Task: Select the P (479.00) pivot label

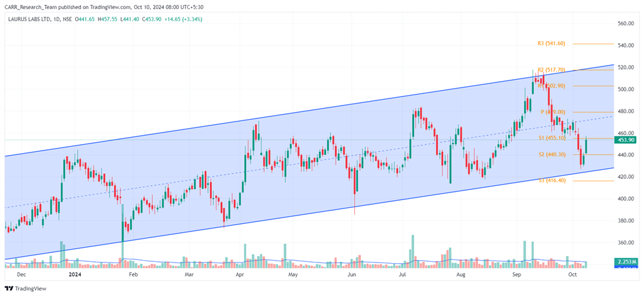Action: pyautogui.click(x=553, y=112)
